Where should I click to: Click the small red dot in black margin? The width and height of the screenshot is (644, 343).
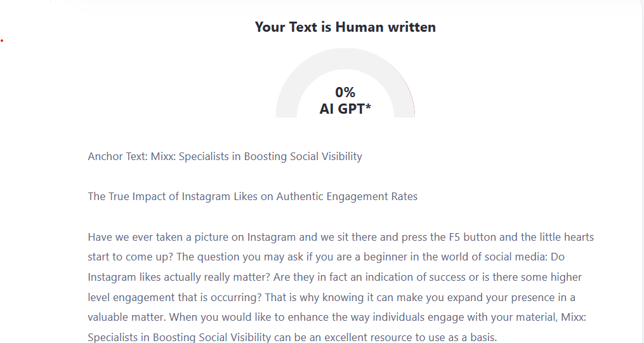pyautogui.click(x=2, y=40)
